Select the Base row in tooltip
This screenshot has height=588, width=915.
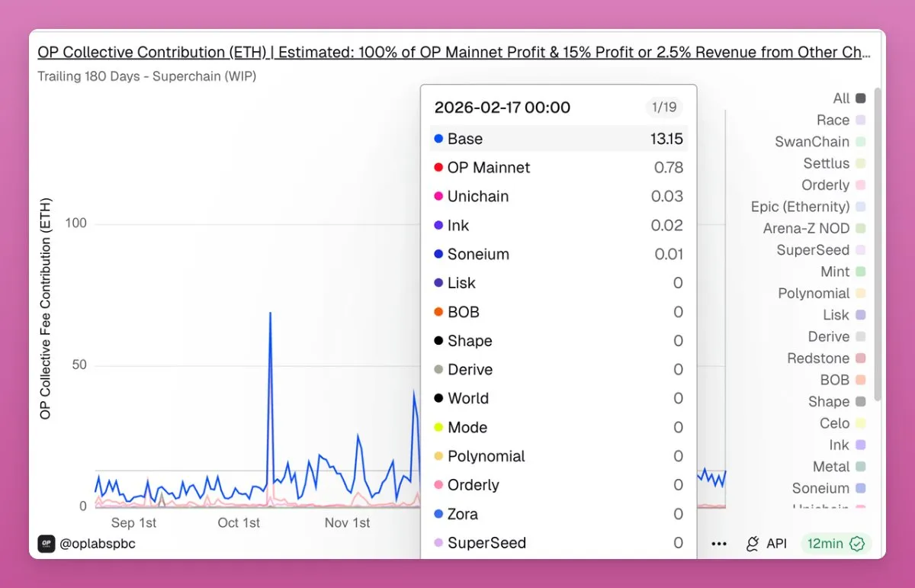558,139
